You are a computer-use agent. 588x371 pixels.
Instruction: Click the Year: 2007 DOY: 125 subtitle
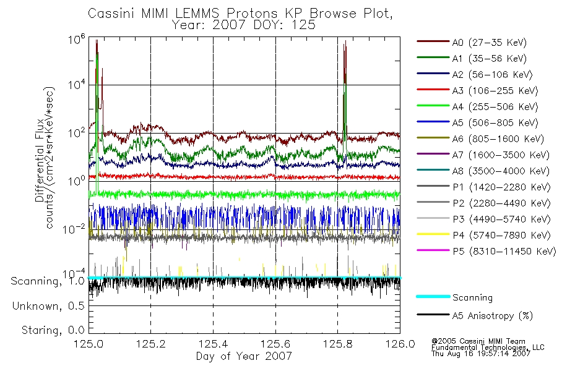(x=243, y=25)
